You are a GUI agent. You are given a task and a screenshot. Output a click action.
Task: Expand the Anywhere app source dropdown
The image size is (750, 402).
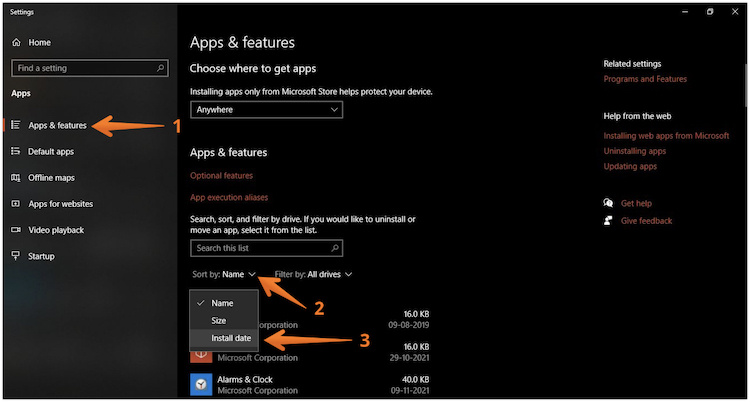pos(266,110)
